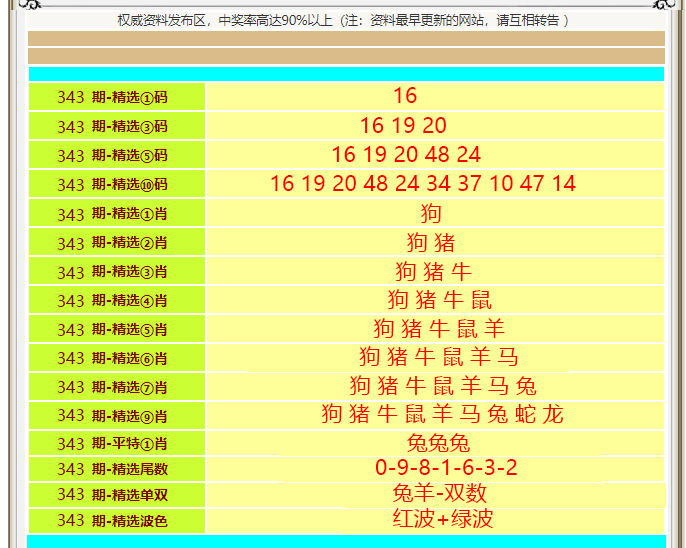The height and width of the screenshot is (548, 686).
Task: Select the 343期-精选⑩码 label cell
Action: (x=117, y=185)
